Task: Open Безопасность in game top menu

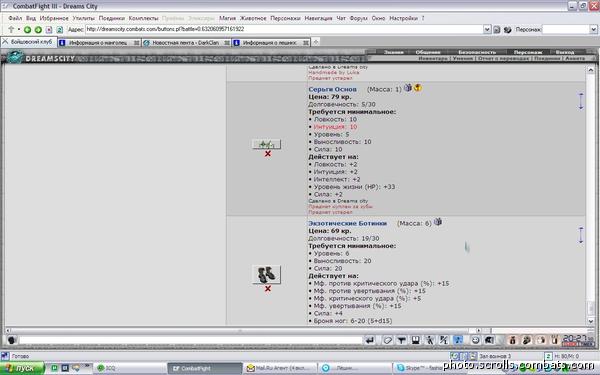Action: pyautogui.click(x=477, y=52)
